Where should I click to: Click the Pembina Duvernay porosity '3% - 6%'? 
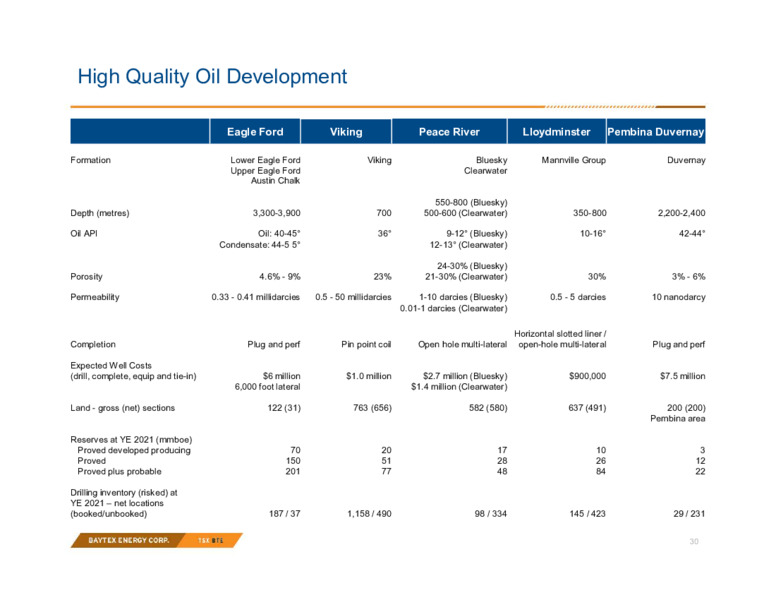[688, 276]
